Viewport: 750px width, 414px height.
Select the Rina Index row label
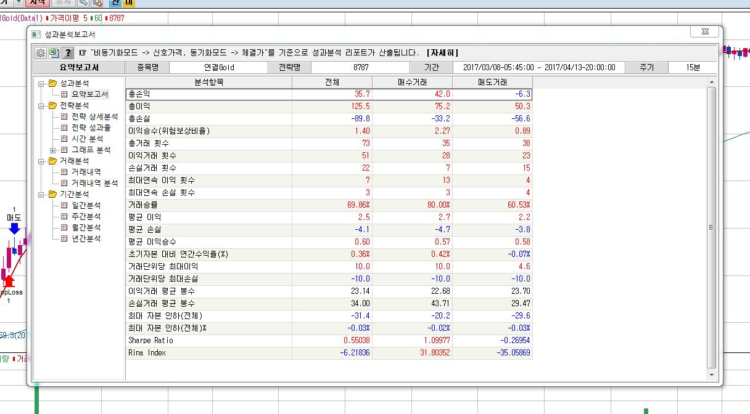147,353
